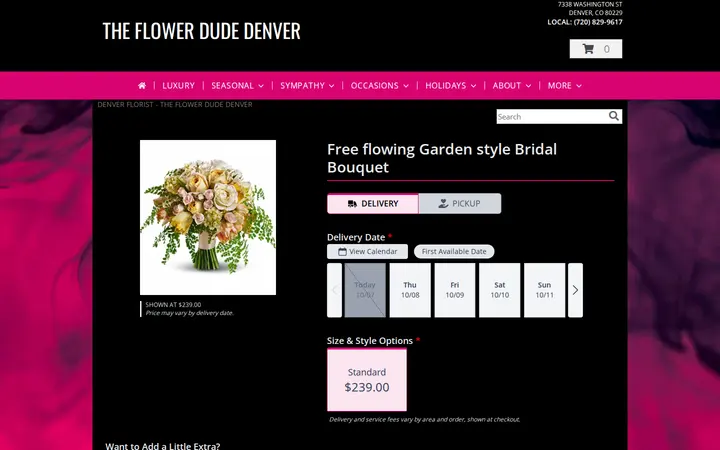The image size is (720, 450).
Task: Click the pickup hand icon
Action: [443, 203]
